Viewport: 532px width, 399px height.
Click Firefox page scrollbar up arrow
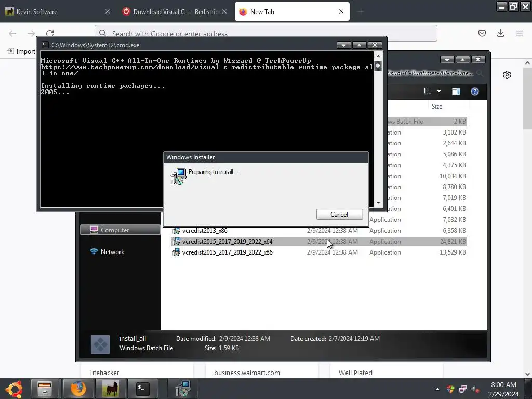coord(527,63)
